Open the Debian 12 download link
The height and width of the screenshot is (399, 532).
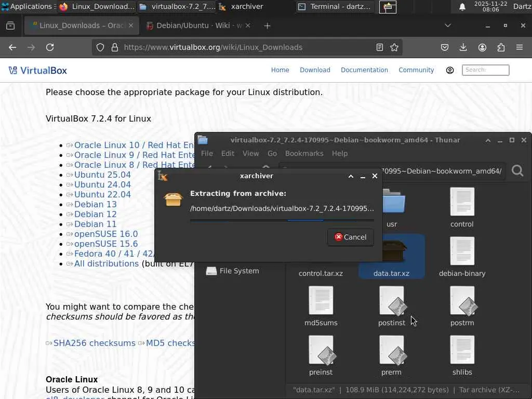96,214
